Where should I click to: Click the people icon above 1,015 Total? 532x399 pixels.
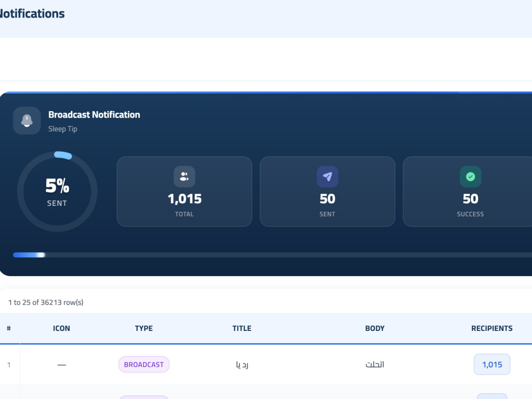184,177
